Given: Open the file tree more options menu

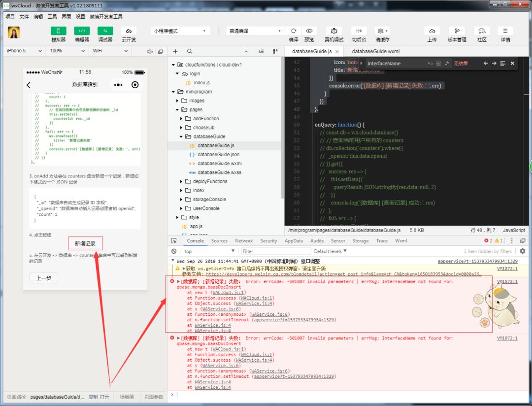Looking at the screenshot, I should coord(247,51).
